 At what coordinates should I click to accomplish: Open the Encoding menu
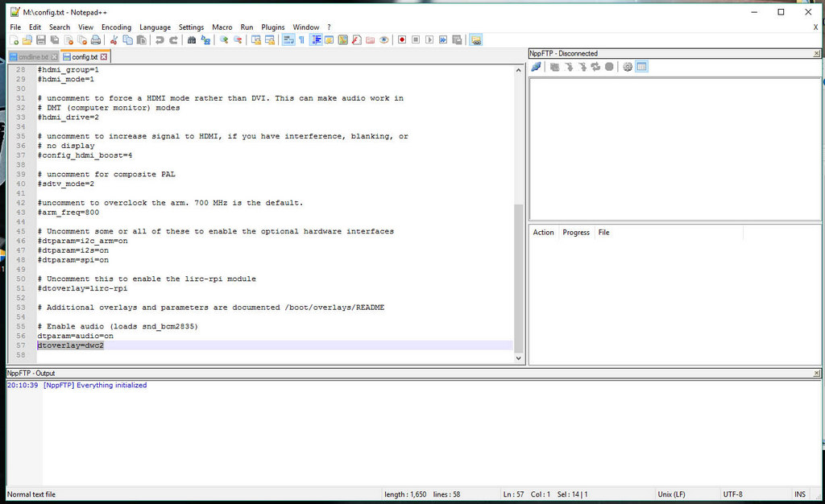point(116,27)
